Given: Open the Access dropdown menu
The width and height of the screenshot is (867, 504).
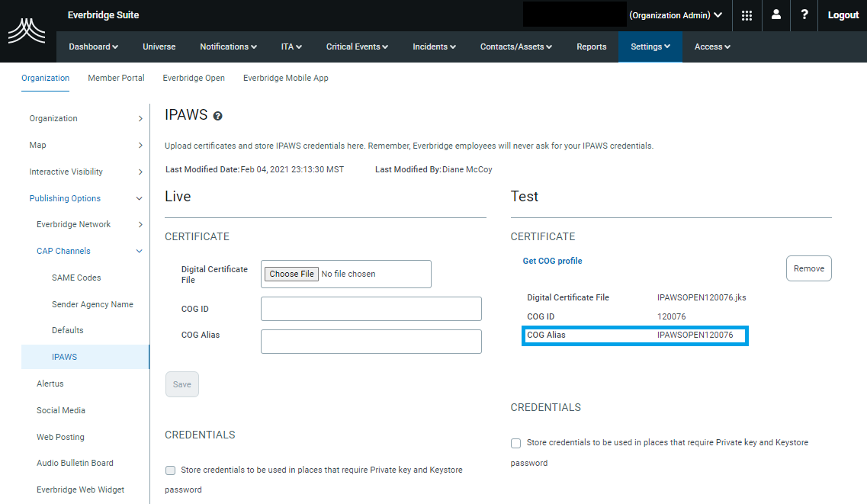Looking at the screenshot, I should coord(712,47).
